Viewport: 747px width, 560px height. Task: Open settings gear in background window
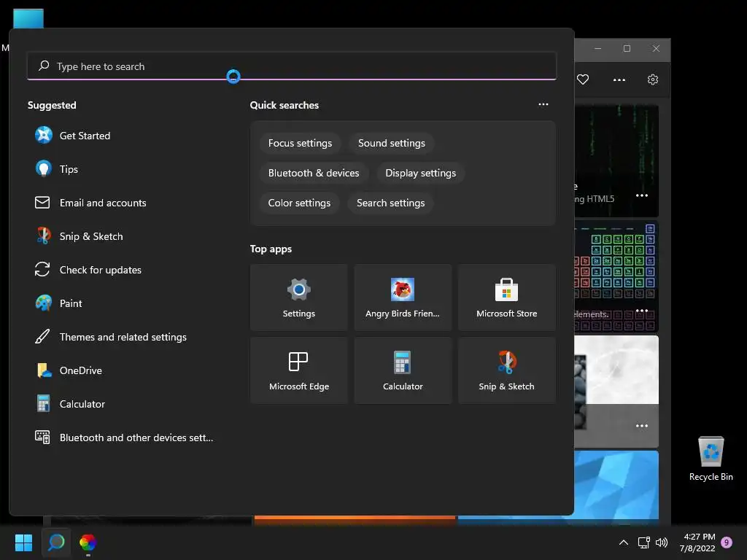(653, 79)
